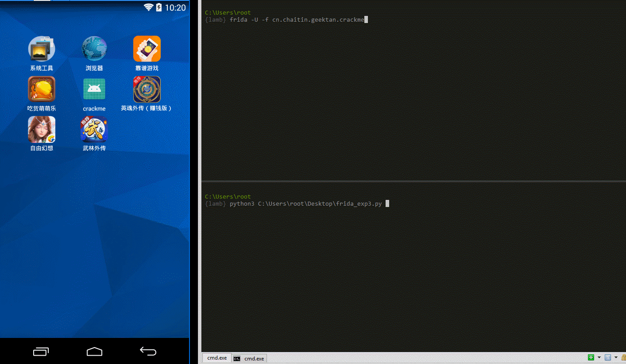Tap the Wi-Fi status icon
The image size is (626, 364).
pos(149,7)
